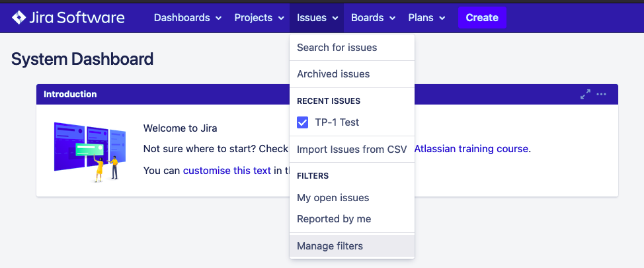Maximize the Introduction gadget with the expand icon

pyautogui.click(x=585, y=95)
